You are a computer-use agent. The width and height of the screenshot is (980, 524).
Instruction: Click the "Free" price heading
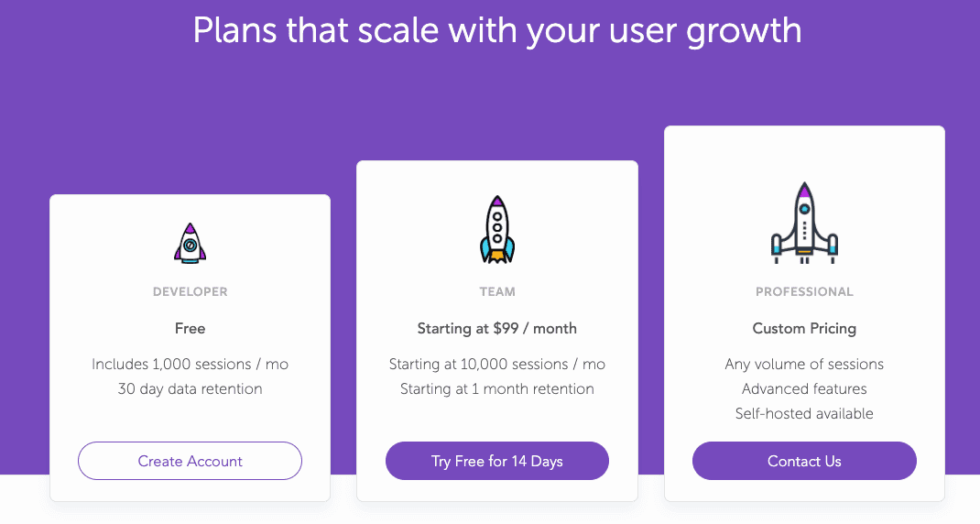190,328
